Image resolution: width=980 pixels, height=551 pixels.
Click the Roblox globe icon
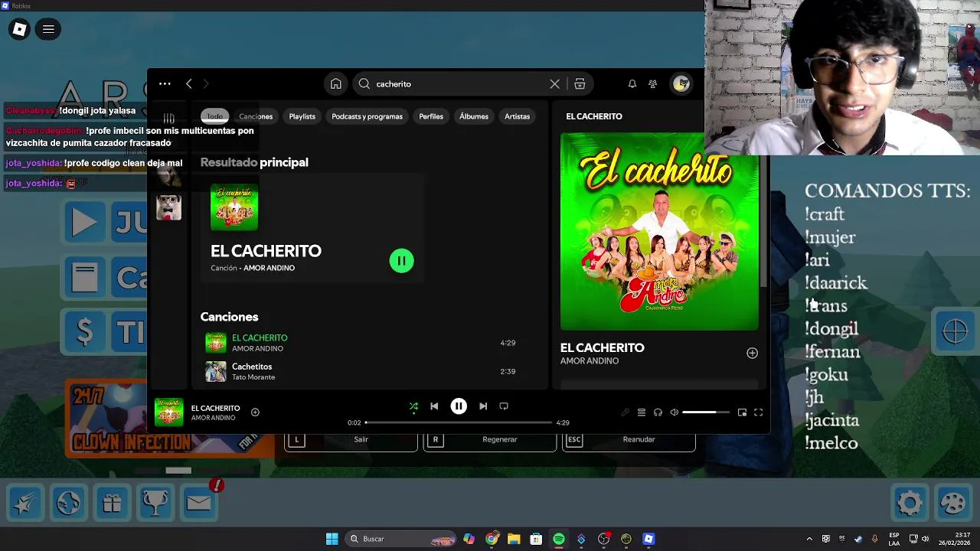[68, 503]
